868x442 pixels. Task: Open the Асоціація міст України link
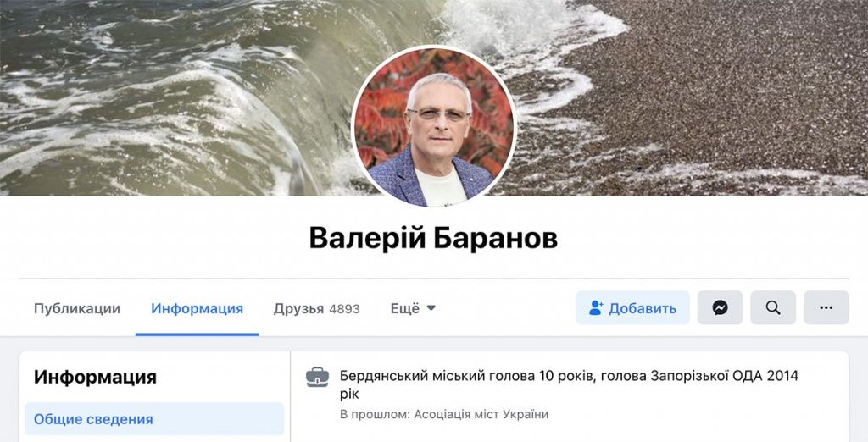[481, 414]
